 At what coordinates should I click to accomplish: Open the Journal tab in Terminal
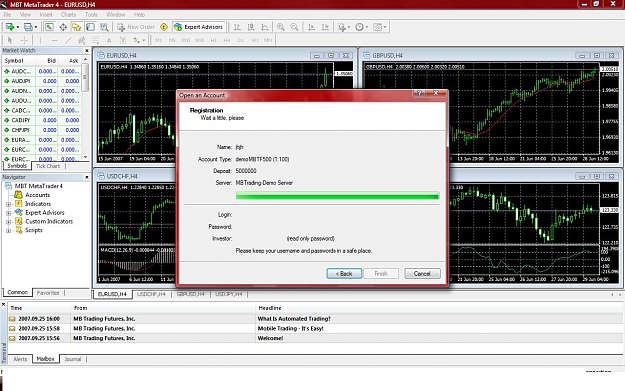click(x=73, y=359)
